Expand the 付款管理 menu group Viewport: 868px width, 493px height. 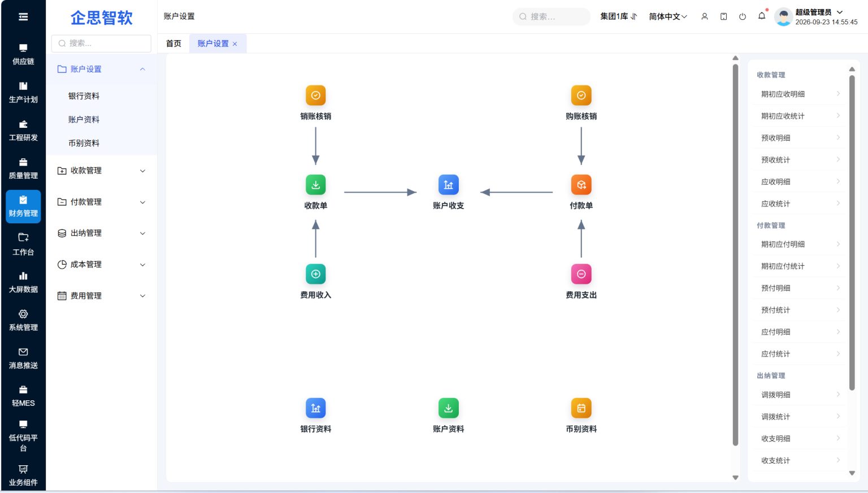[x=102, y=202]
